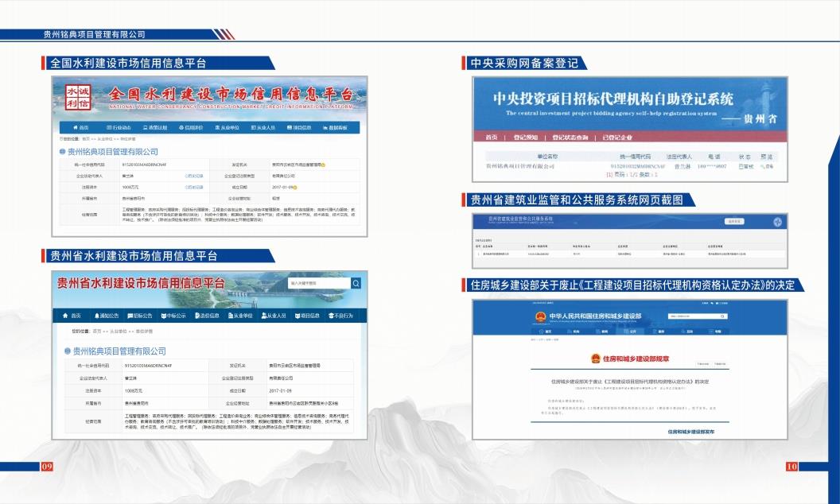
Task: Open 项目信息 on the national water platform nav
Action: [x=299, y=127]
